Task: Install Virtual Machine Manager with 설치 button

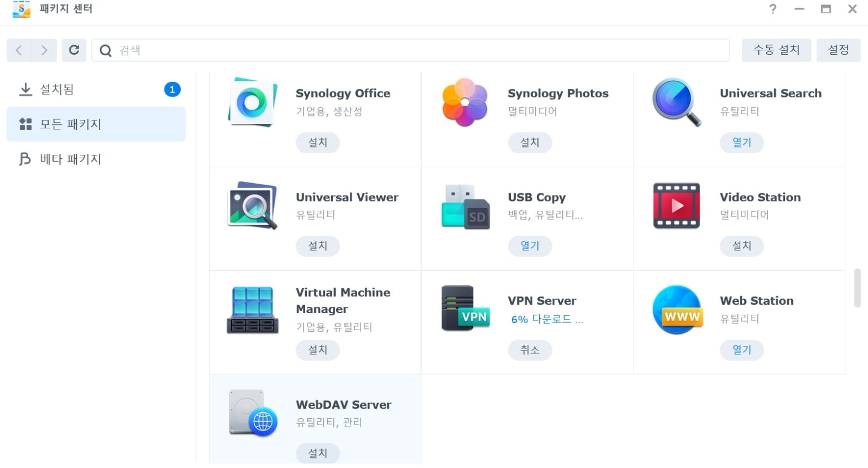Action: coord(318,350)
